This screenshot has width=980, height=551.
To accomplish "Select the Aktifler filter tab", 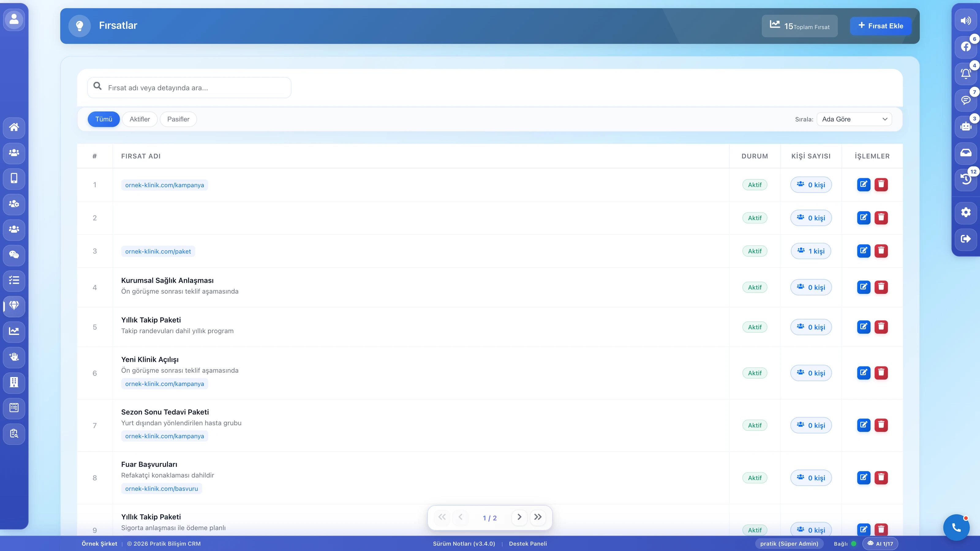I will pyautogui.click(x=140, y=119).
